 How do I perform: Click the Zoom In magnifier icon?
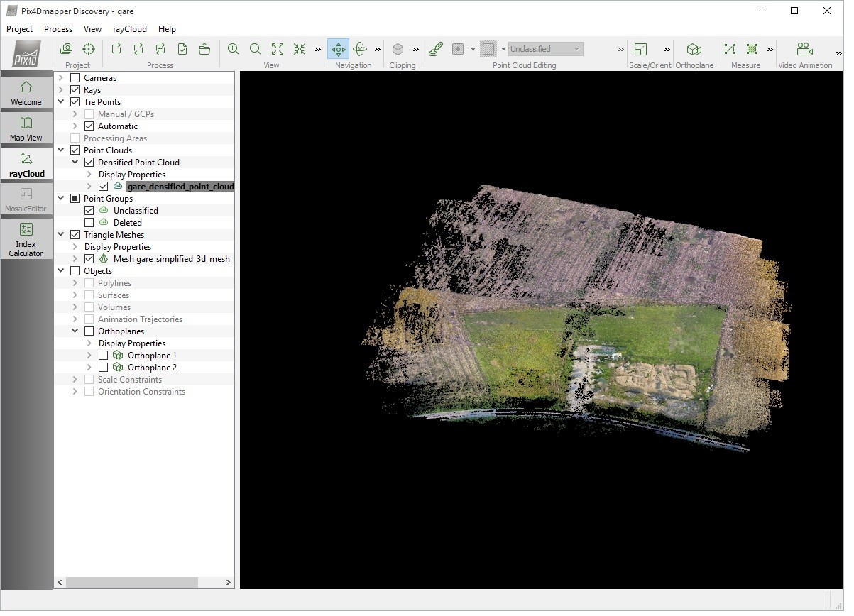point(233,49)
